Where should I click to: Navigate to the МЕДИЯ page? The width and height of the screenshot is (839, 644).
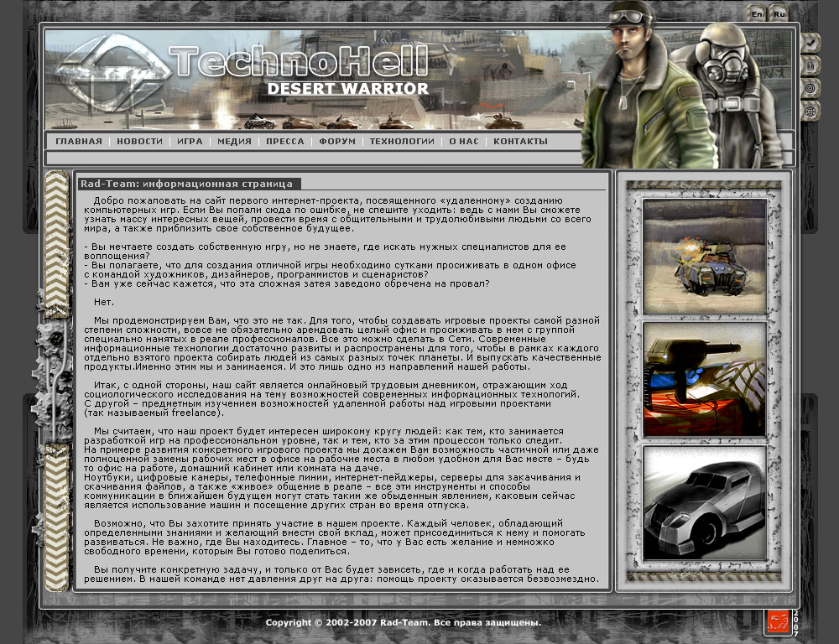pyautogui.click(x=234, y=141)
